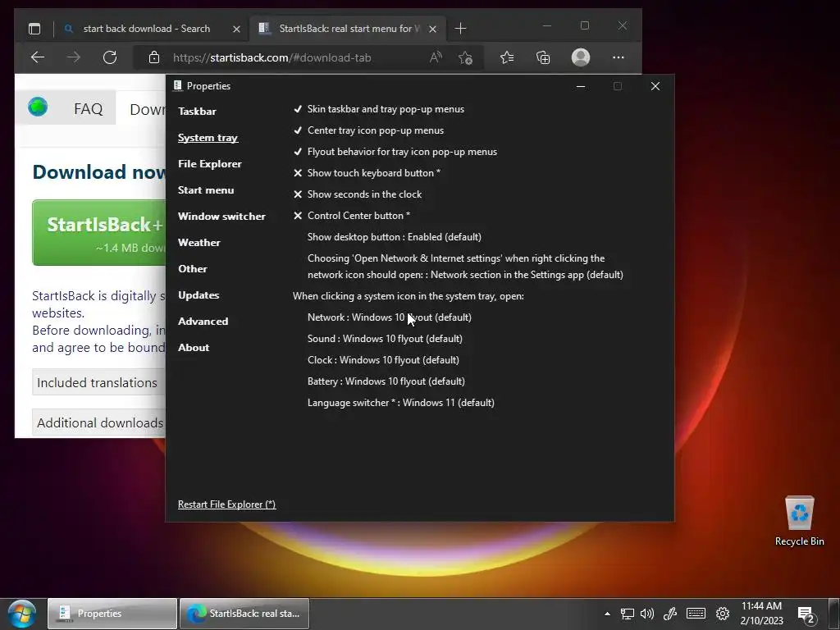Open the Favorites list icon

pyautogui.click(x=507, y=57)
